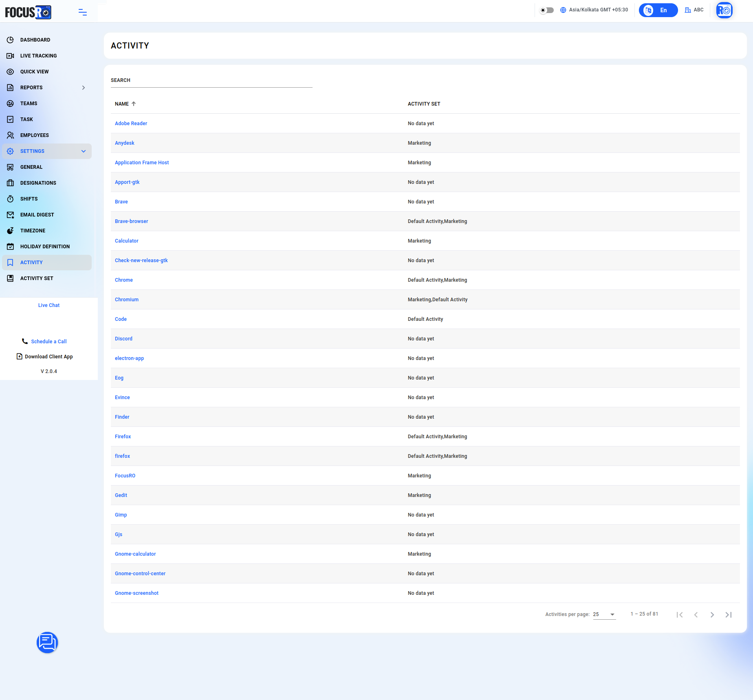
Task: Go to next page of activities
Action: (x=712, y=615)
